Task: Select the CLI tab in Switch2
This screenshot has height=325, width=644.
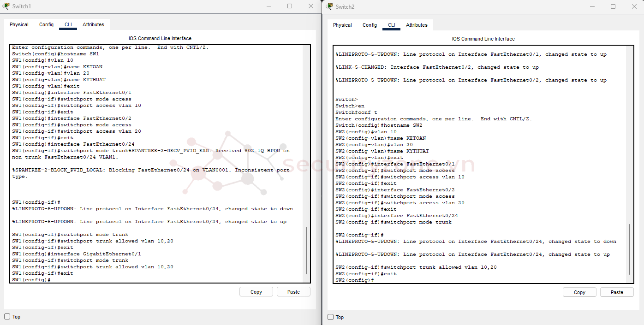Action: pyautogui.click(x=392, y=25)
